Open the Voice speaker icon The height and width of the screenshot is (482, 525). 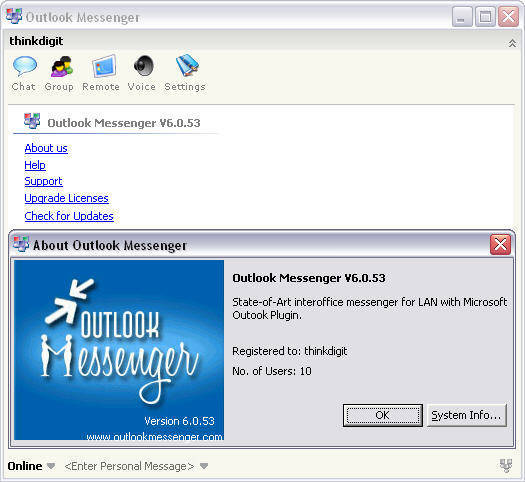pyautogui.click(x=144, y=66)
